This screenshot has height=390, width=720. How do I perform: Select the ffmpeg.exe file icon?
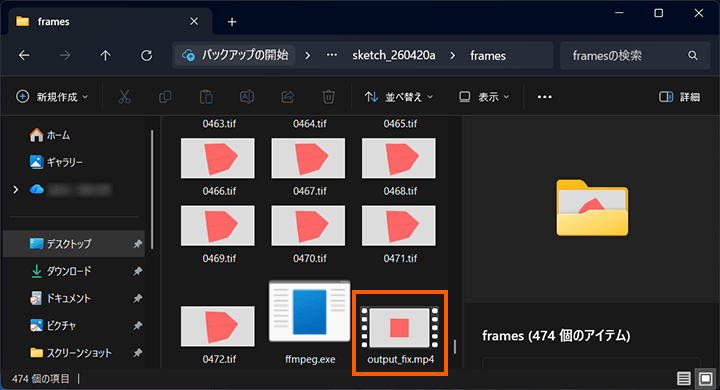309,311
